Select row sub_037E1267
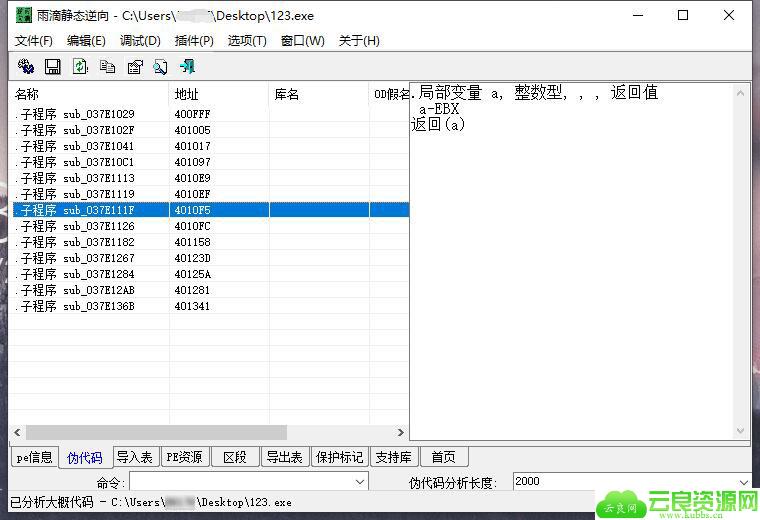 coord(209,258)
